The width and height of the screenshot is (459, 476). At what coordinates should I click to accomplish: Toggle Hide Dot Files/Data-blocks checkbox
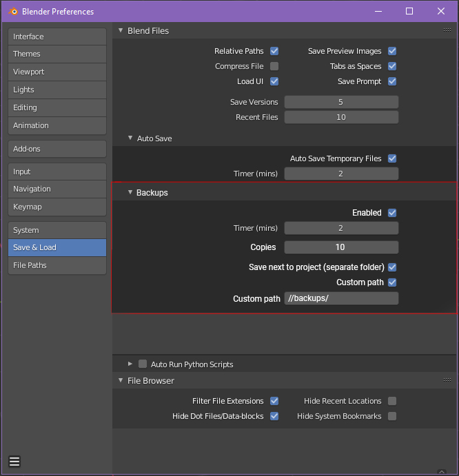[274, 416]
